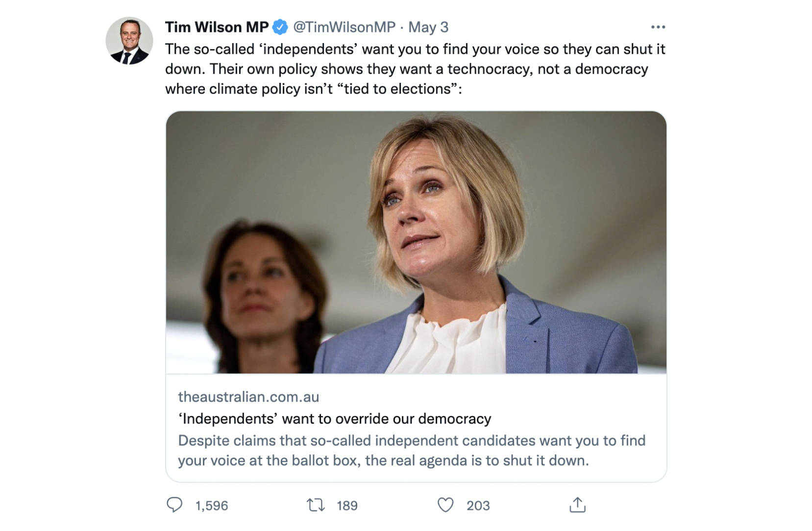This screenshot has height=531, width=812.
Task: Click the heart icon to like the tweet
Action: (446, 505)
